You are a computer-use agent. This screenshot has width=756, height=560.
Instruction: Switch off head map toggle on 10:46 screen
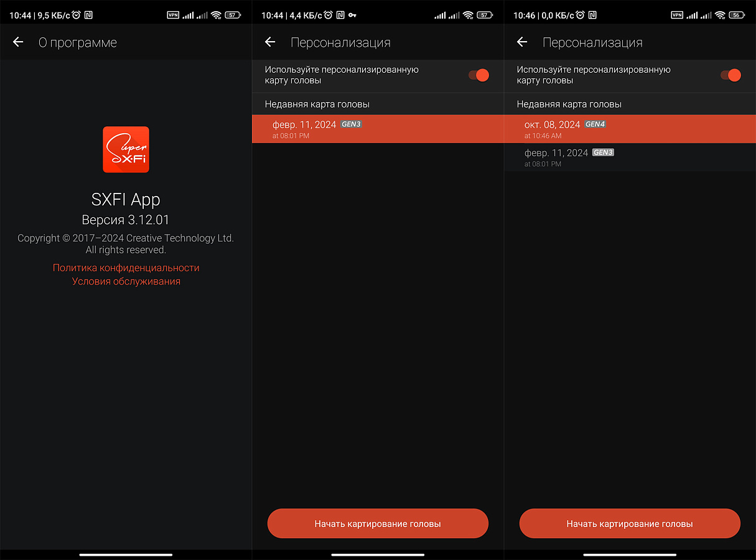coord(730,75)
